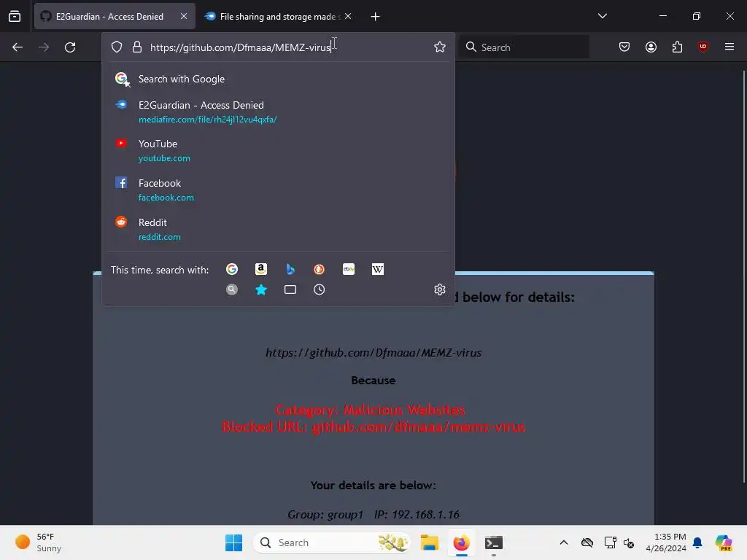Open uBlock Origin extension icon
747x560 pixels.
pyautogui.click(x=703, y=47)
